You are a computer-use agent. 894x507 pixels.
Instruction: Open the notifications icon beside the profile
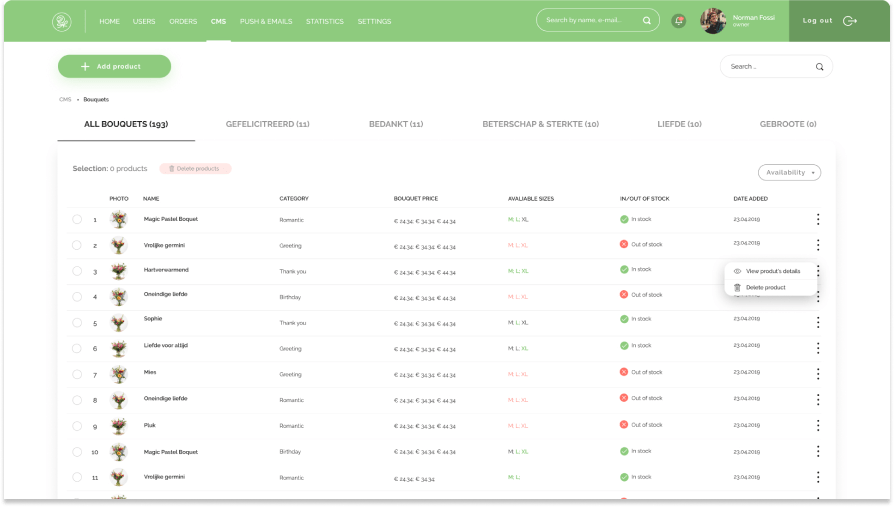pyautogui.click(x=679, y=21)
